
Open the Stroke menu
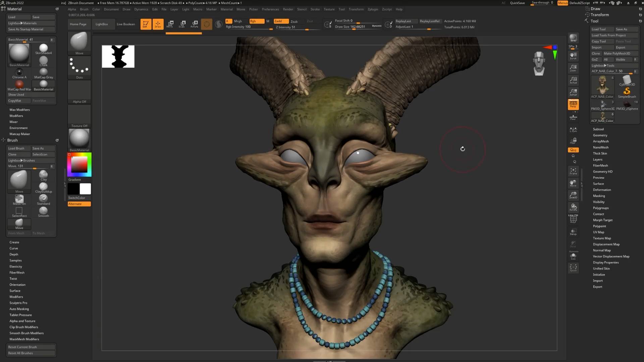click(315, 9)
